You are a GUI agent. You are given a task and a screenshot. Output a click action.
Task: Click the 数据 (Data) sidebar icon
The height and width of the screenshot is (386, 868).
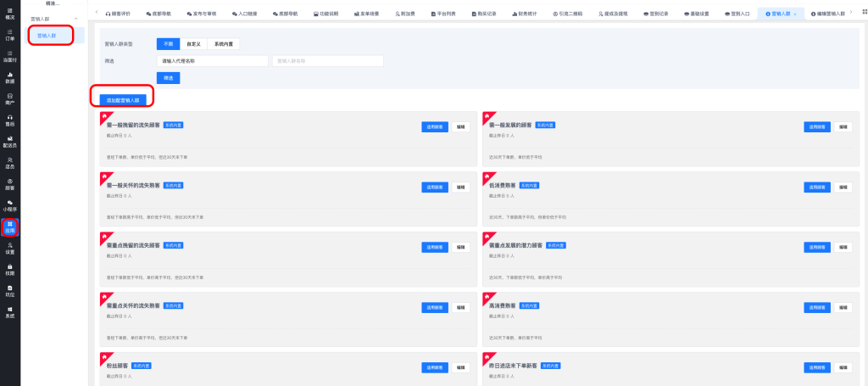tap(9, 78)
